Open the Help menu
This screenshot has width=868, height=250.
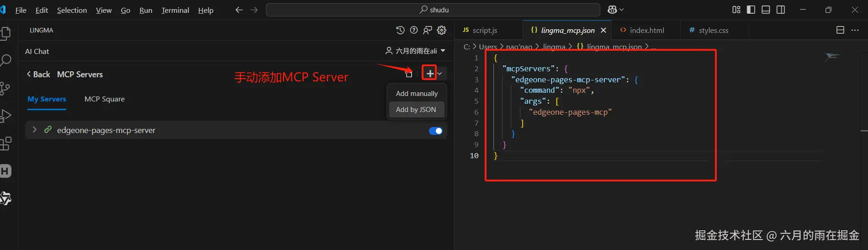pos(206,10)
